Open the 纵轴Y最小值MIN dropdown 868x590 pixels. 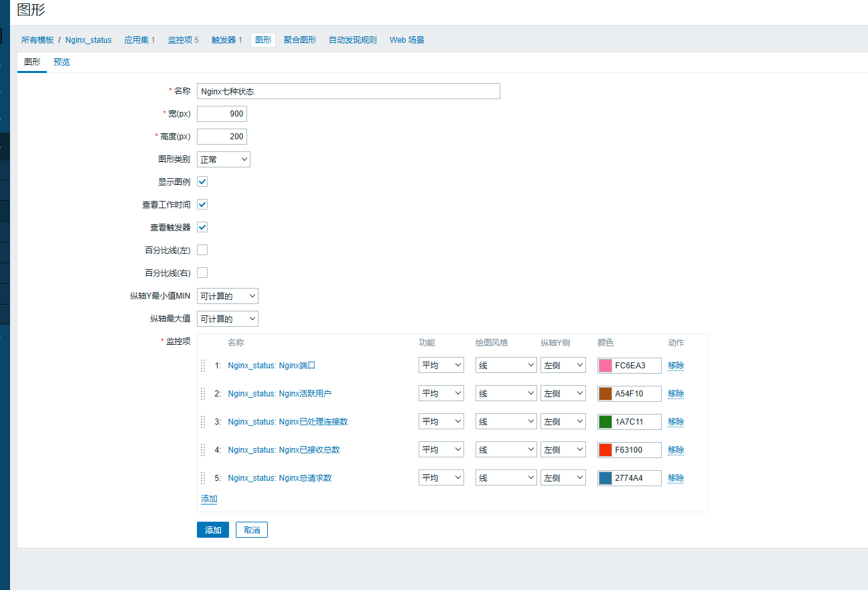click(228, 296)
